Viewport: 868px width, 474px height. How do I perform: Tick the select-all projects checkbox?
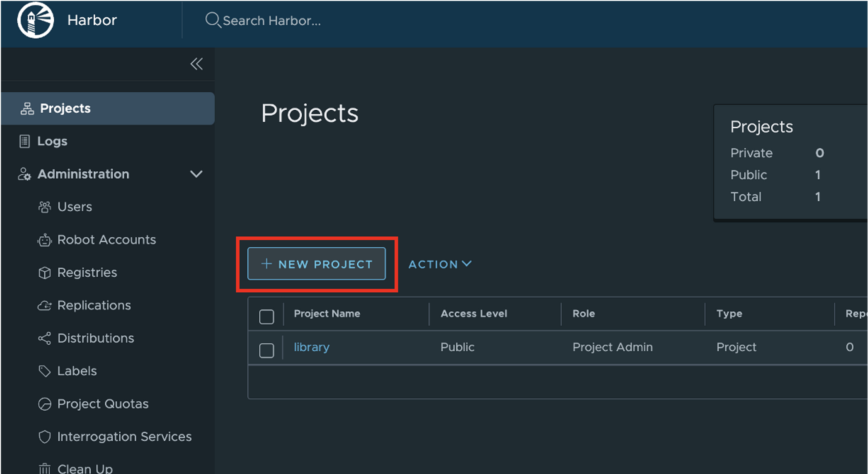(x=266, y=317)
